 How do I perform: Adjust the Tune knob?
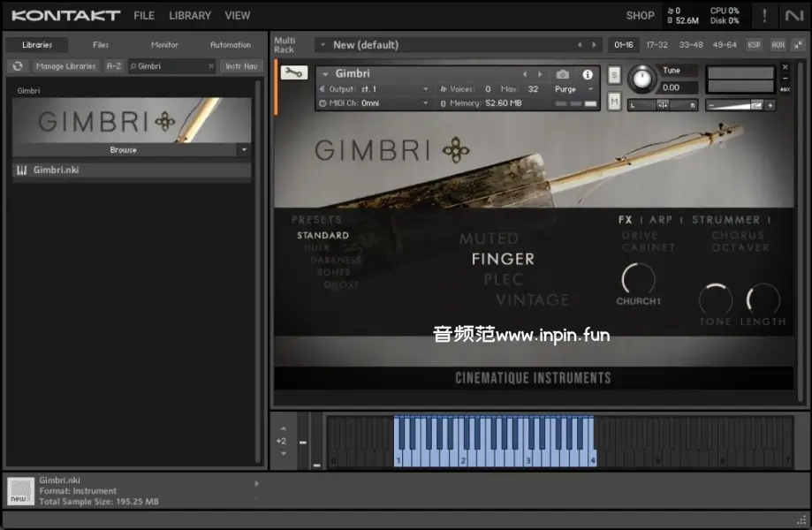pyautogui.click(x=642, y=79)
